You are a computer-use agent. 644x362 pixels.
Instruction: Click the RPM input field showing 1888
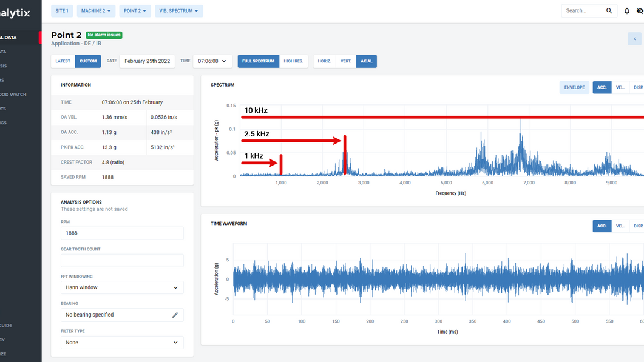click(121, 233)
